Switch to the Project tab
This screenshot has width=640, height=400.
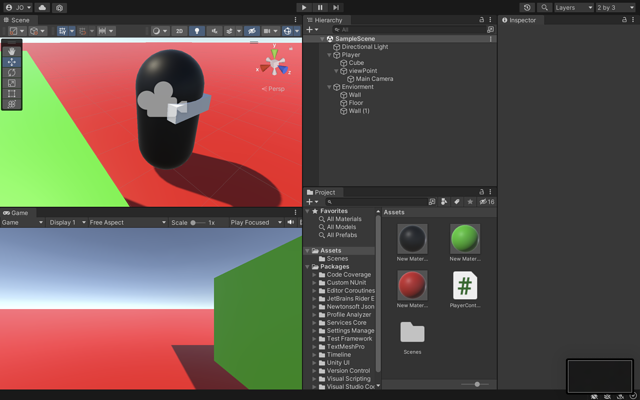pos(323,192)
